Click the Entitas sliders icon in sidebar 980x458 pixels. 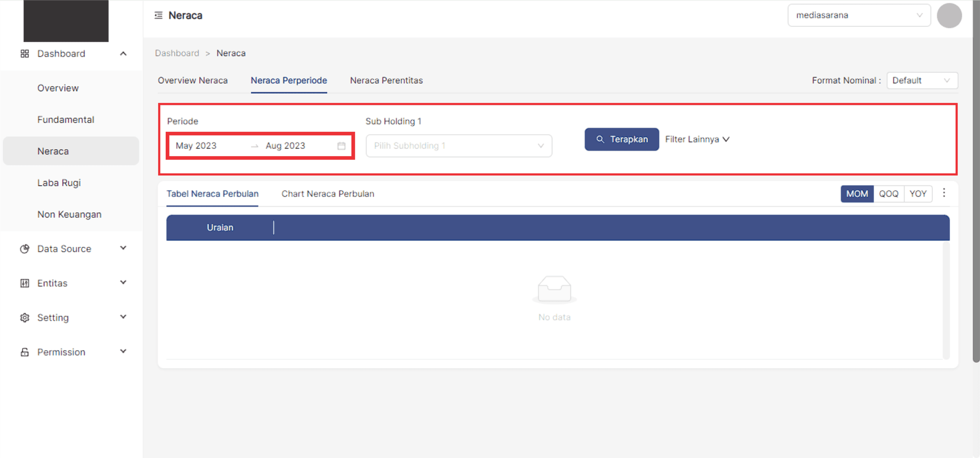click(24, 283)
